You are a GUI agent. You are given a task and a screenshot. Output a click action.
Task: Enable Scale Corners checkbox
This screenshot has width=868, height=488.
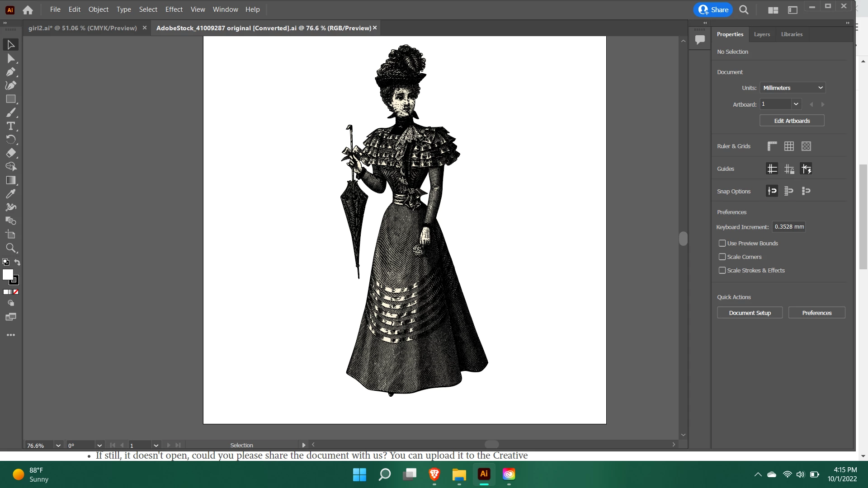click(x=722, y=257)
